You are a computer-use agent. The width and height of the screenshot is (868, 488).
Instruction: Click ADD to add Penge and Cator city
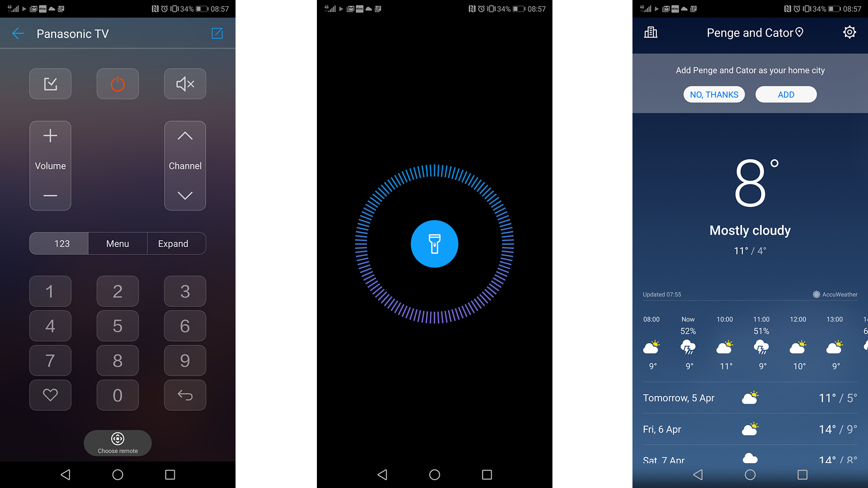click(786, 94)
